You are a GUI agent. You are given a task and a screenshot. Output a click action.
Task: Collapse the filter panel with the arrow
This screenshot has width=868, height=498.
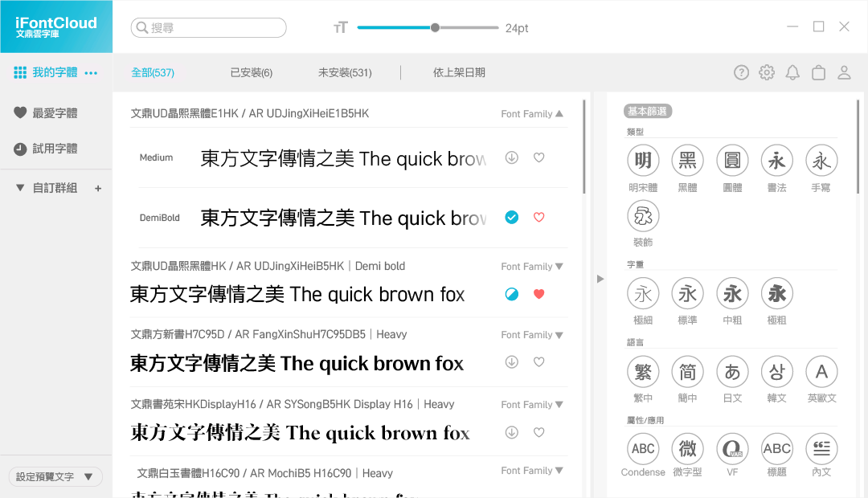[600, 279]
